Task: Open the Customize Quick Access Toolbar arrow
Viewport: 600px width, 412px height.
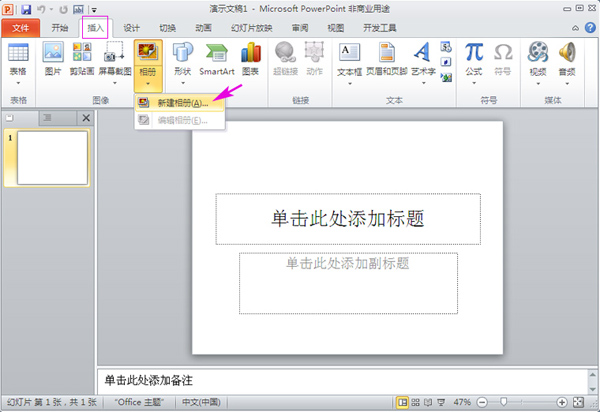Action: 94,10
